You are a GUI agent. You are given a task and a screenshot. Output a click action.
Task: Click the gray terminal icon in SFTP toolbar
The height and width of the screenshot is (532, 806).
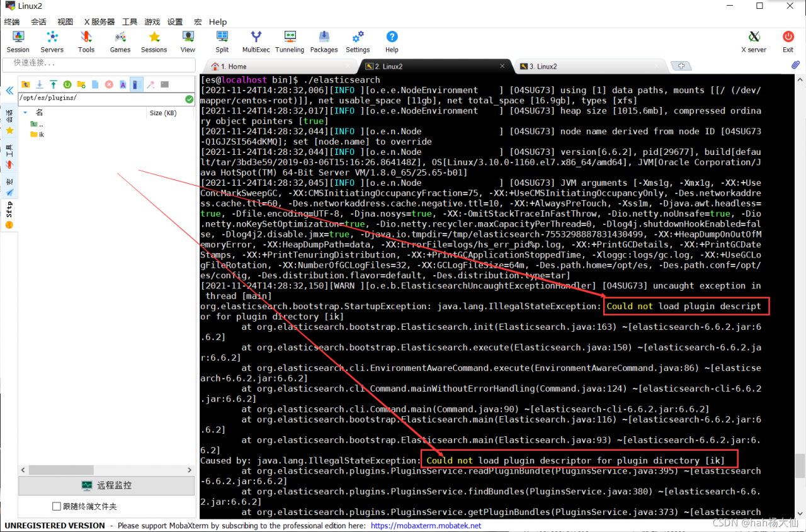pos(164,84)
